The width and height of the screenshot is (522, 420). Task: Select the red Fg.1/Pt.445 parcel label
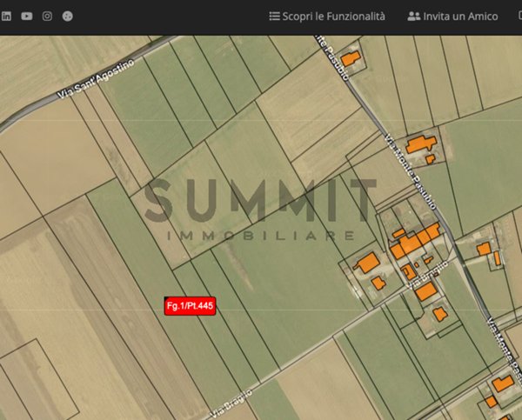pyautogui.click(x=190, y=306)
